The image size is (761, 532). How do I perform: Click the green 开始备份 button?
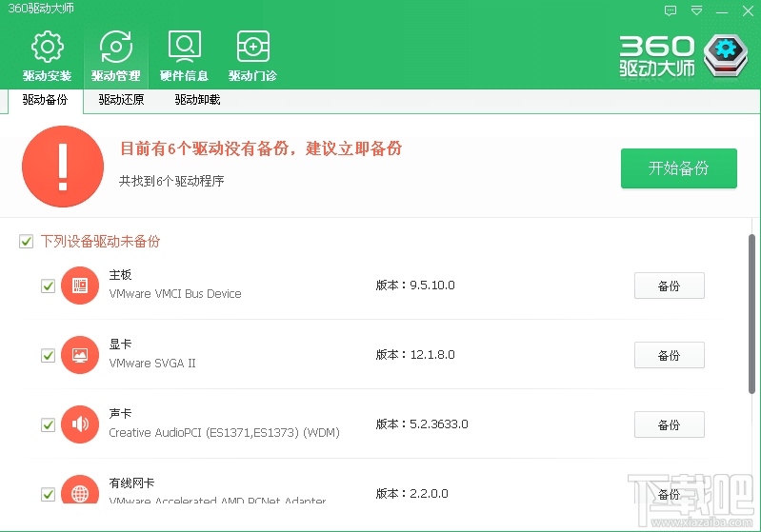(x=678, y=168)
